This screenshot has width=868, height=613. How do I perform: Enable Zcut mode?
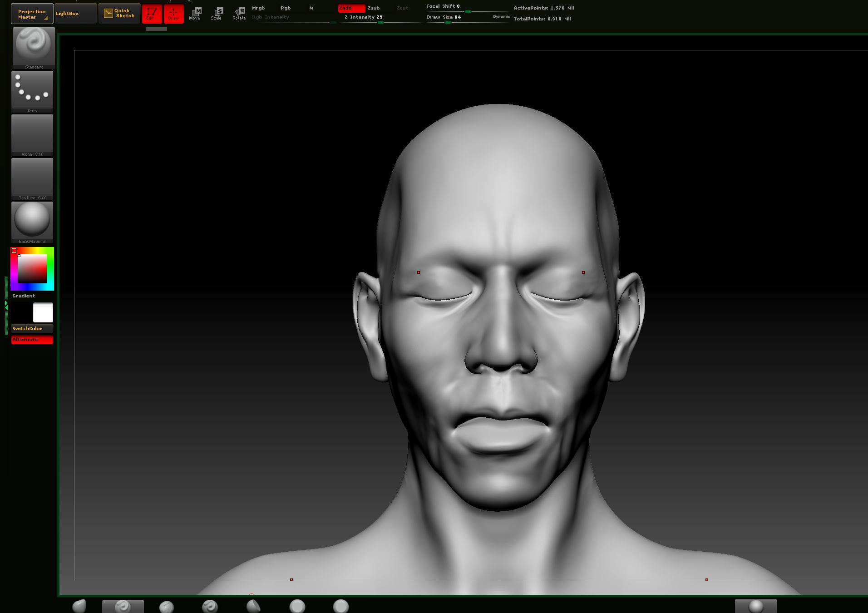pyautogui.click(x=402, y=8)
